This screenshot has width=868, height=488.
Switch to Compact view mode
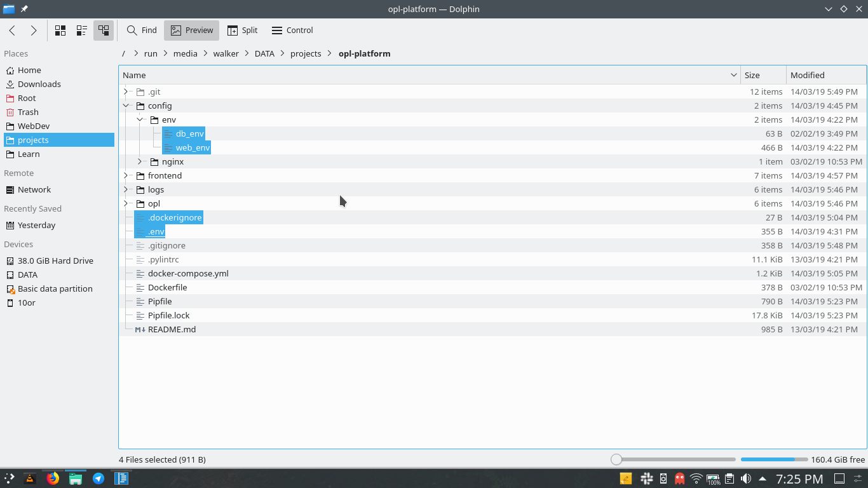pos(82,30)
